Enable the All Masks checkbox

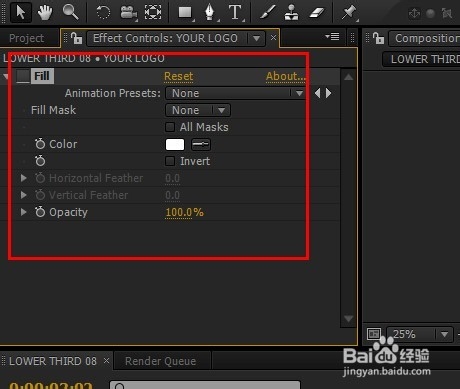pos(170,127)
